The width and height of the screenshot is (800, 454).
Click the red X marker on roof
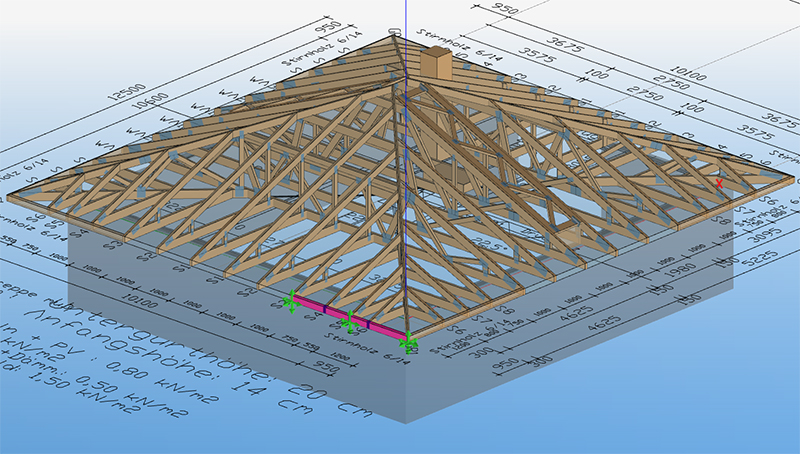pos(719,183)
